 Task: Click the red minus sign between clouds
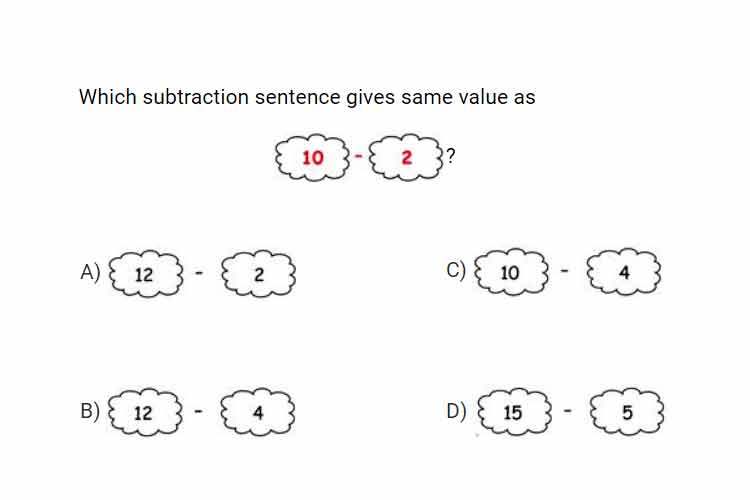point(359,156)
